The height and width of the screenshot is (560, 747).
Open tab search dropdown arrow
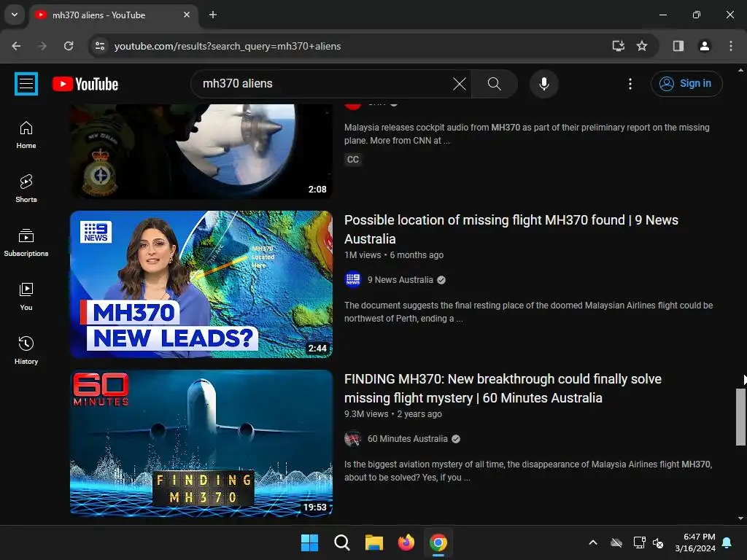pos(15,15)
